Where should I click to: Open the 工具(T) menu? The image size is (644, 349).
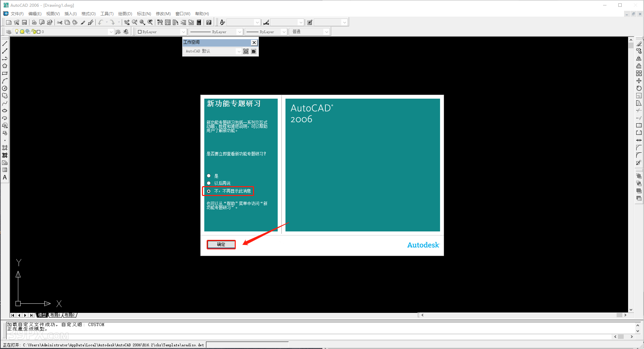pos(107,14)
